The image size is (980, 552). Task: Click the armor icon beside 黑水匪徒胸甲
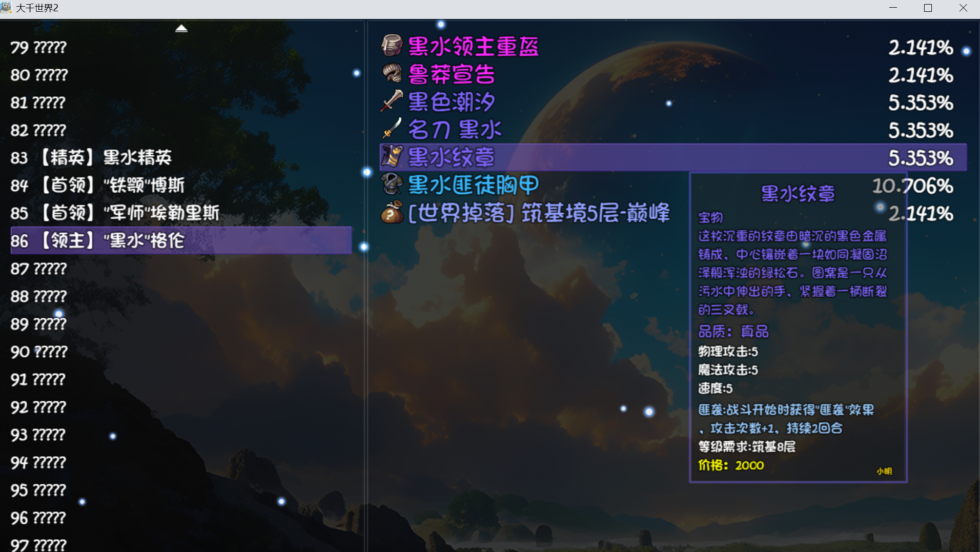coord(391,185)
